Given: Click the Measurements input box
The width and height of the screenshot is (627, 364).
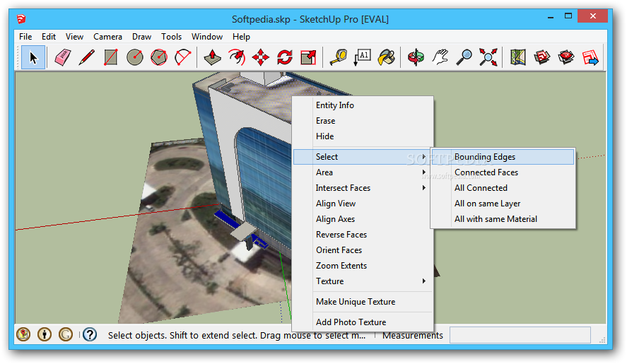Looking at the screenshot, I should (520, 335).
